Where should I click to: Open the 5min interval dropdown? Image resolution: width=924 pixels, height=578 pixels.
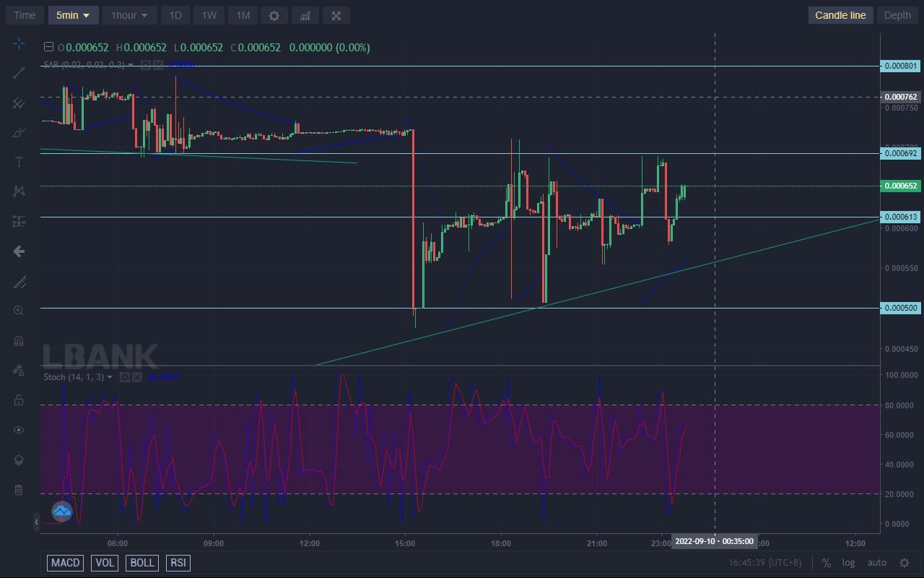click(x=73, y=15)
